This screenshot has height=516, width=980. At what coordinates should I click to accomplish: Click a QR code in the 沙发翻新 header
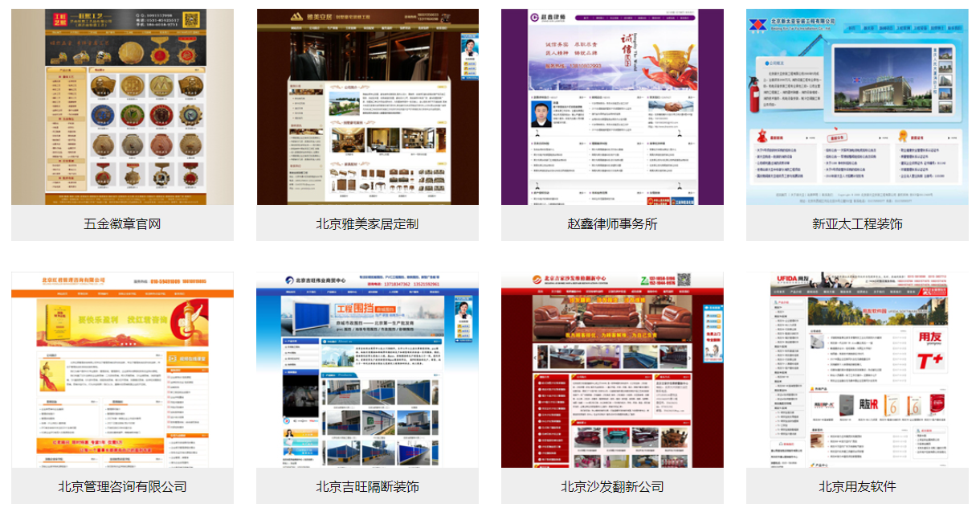coord(684,281)
